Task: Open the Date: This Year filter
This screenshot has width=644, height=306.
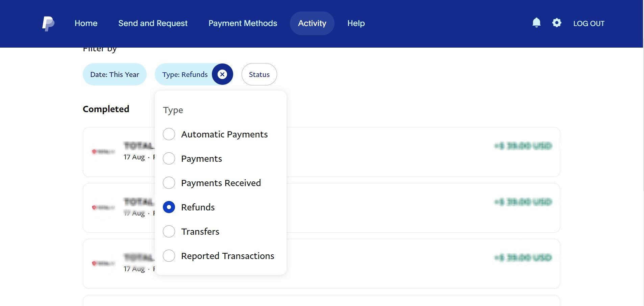Action: 115,74
